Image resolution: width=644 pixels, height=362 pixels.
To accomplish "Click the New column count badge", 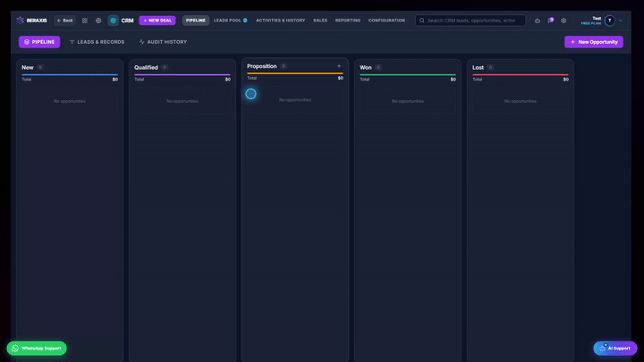I will (40, 67).
